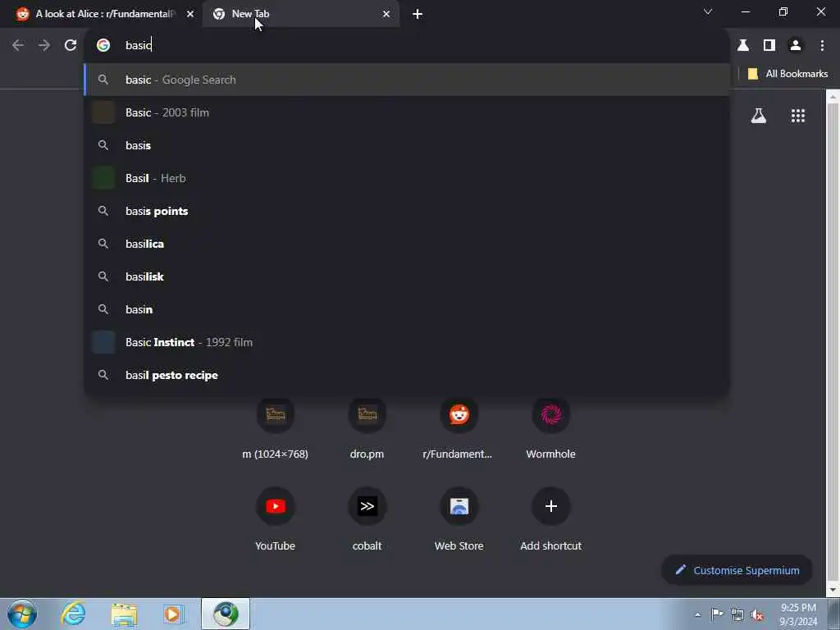Open the profile avatar menu
Screen dimensions: 840x630
click(x=796, y=46)
